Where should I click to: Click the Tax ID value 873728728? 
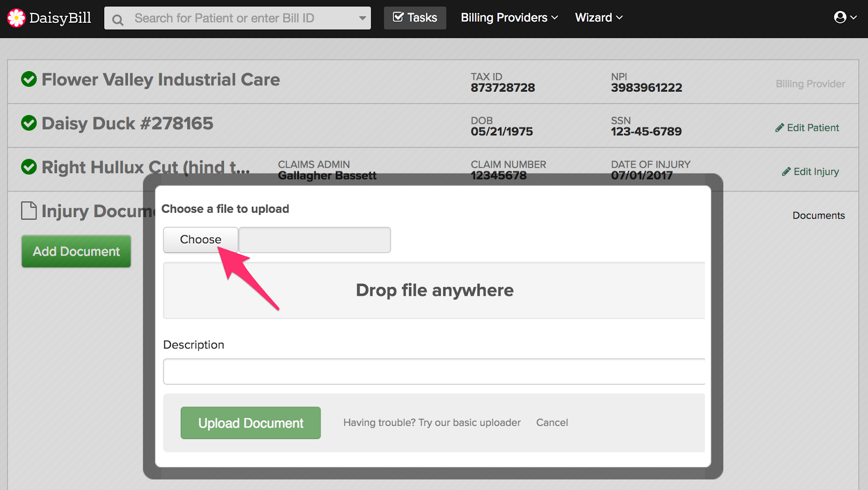503,88
